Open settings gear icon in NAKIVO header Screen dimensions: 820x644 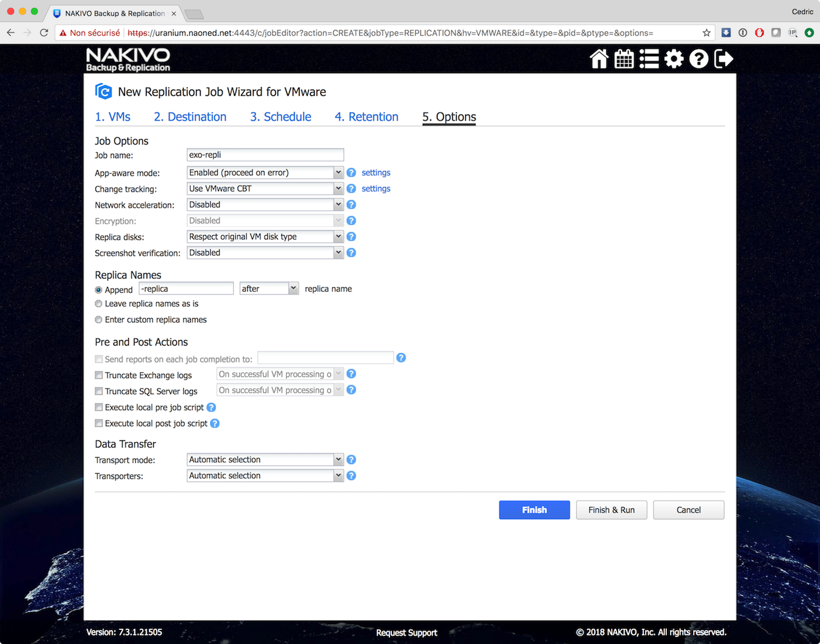pyautogui.click(x=674, y=59)
